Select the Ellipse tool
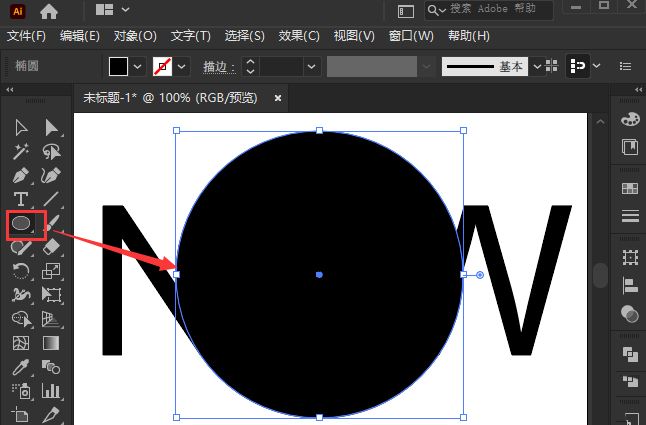The height and width of the screenshot is (425, 646). point(21,223)
